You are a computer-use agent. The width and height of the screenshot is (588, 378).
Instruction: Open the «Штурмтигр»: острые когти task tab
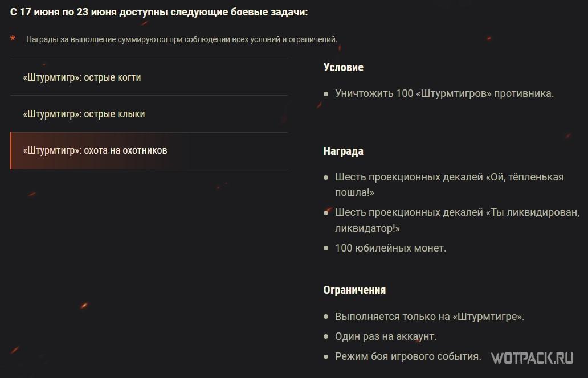click(82, 77)
